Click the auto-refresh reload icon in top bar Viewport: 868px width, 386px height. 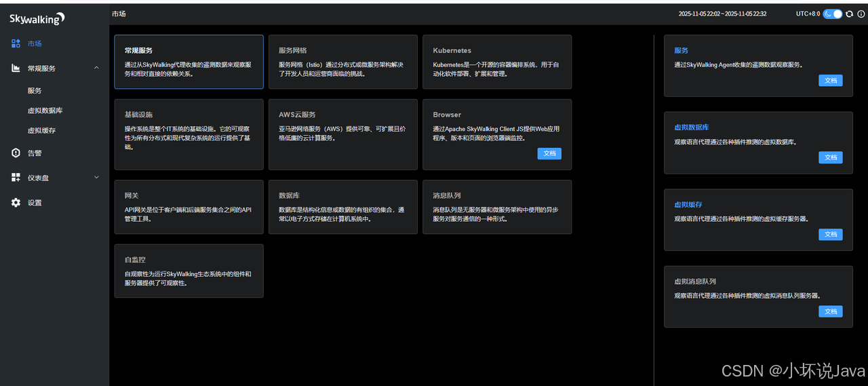849,14
